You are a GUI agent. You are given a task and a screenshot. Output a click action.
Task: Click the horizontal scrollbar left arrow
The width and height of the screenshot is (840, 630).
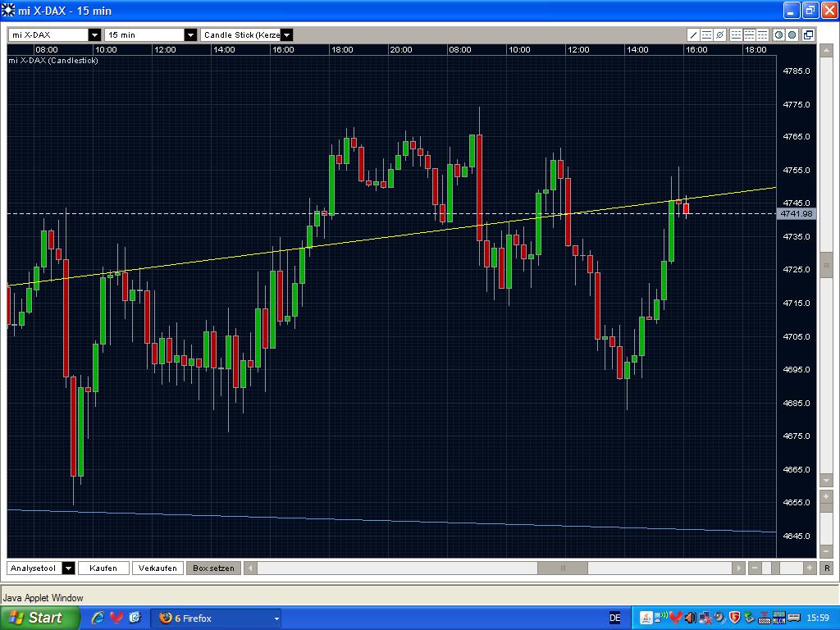coord(250,568)
